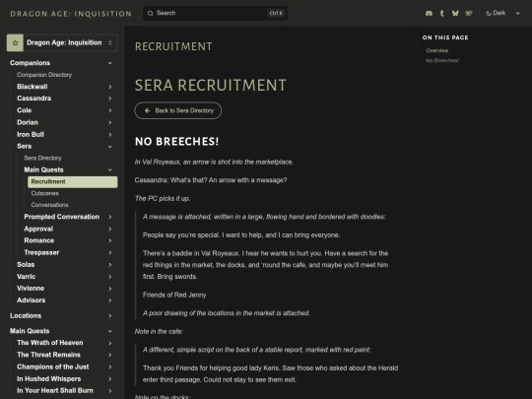The width and height of the screenshot is (532, 399).
Task: Open the Blackwall sidebar entry
Action: (x=33, y=87)
